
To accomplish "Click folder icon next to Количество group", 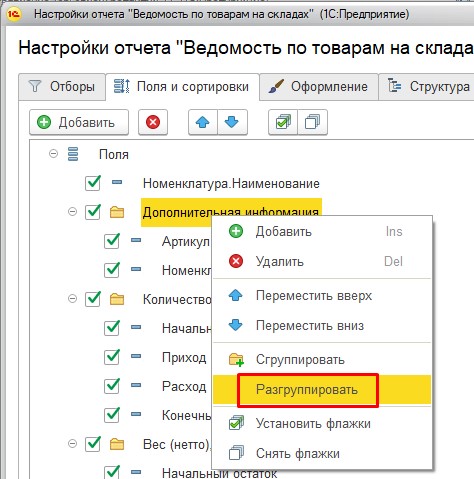I will pyautogui.click(x=117, y=299).
